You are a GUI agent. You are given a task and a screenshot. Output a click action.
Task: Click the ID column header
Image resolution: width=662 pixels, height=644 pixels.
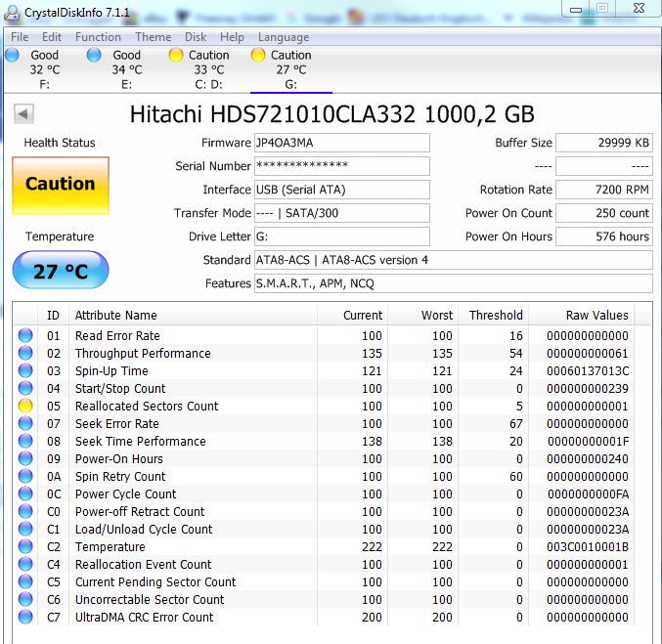tap(53, 316)
